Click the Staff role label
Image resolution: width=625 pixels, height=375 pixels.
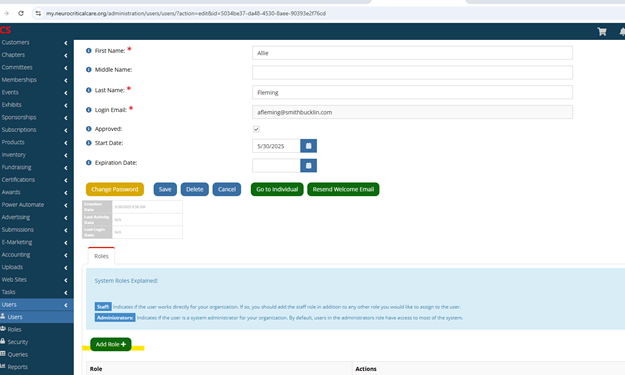click(103, 306)
